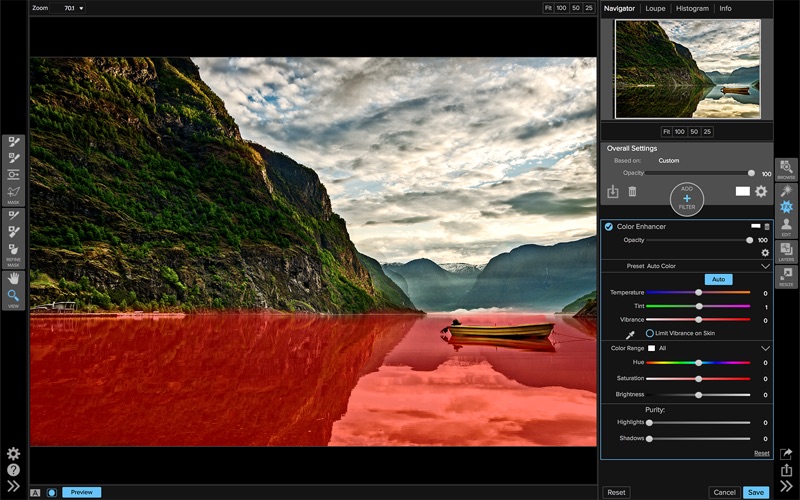Click the Temperature slider handle

[698, 292]
